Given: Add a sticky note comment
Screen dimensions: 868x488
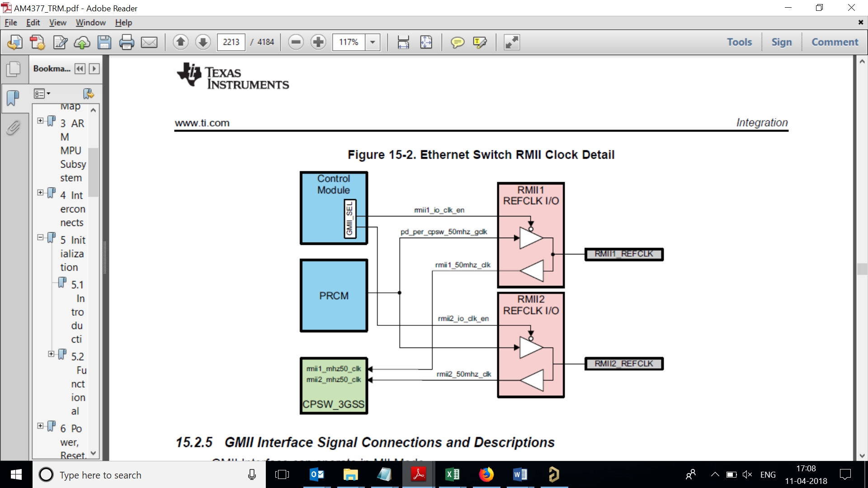Looking at the screenshot, I should (x=457, y=42).
